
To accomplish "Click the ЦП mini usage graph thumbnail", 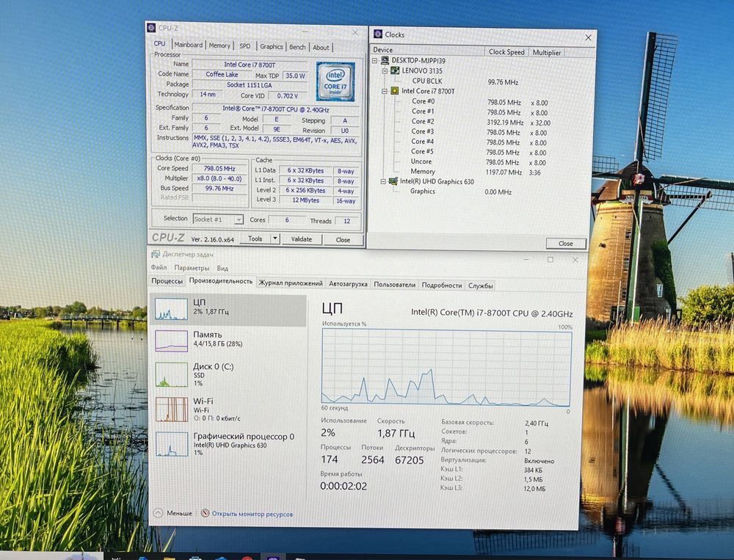I will tap(171, 308).
